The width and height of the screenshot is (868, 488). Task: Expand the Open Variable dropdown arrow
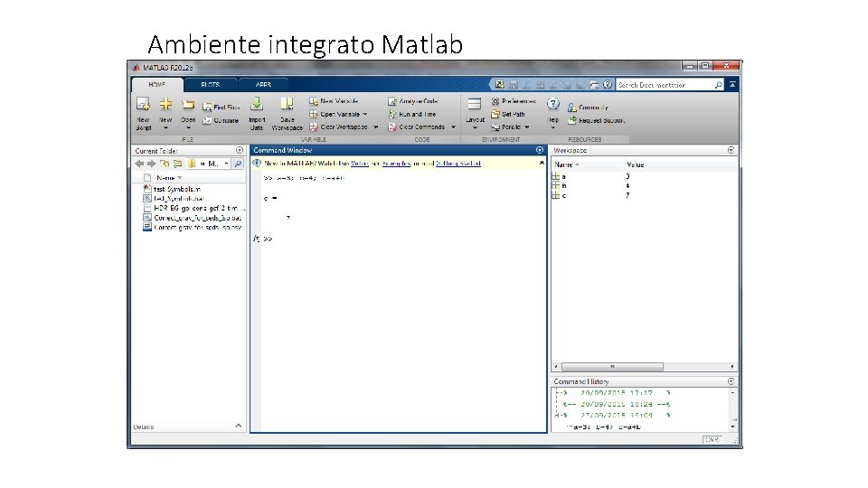pyautogui.click(x=364, y=114)
